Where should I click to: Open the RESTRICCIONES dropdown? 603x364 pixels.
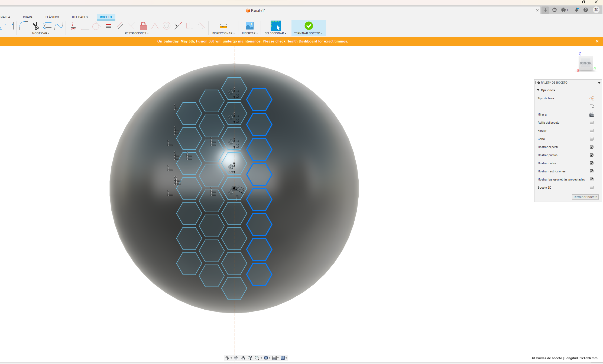137,33
